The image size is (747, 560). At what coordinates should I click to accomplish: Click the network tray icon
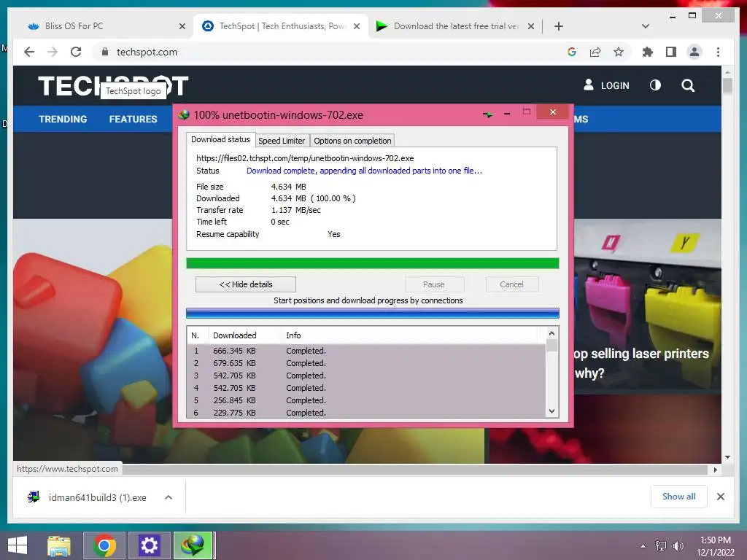[x=661, y=545]
